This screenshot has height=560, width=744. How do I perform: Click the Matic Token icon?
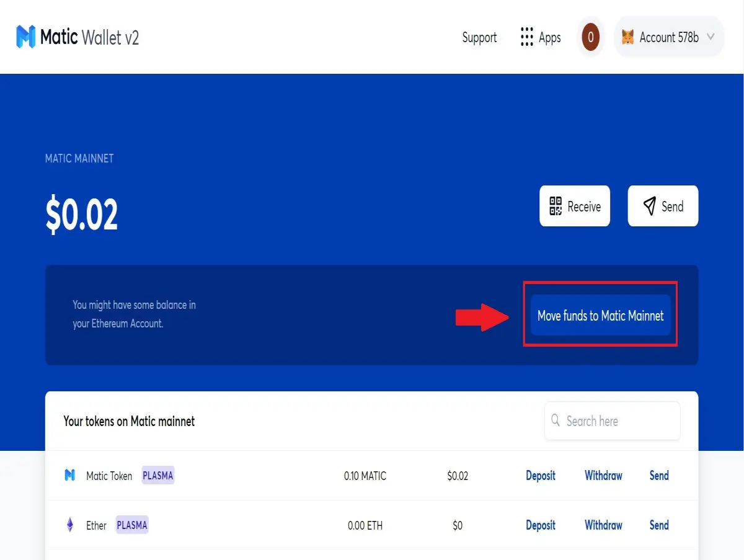70,476
